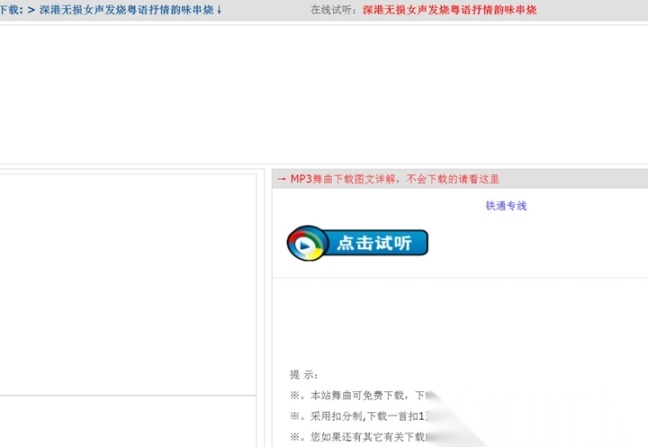Screen dimensions: 648x447
Task: Click the round media player play icon
Action: [x=306, y=243]
